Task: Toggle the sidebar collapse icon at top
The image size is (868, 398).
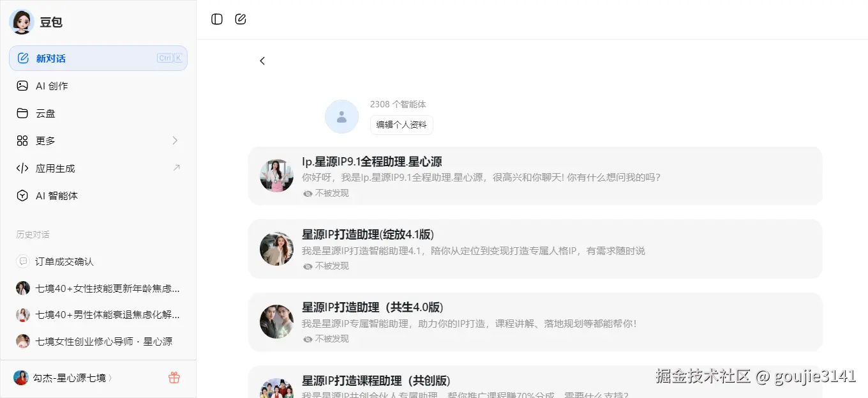Action: click(x=216, y=19)
